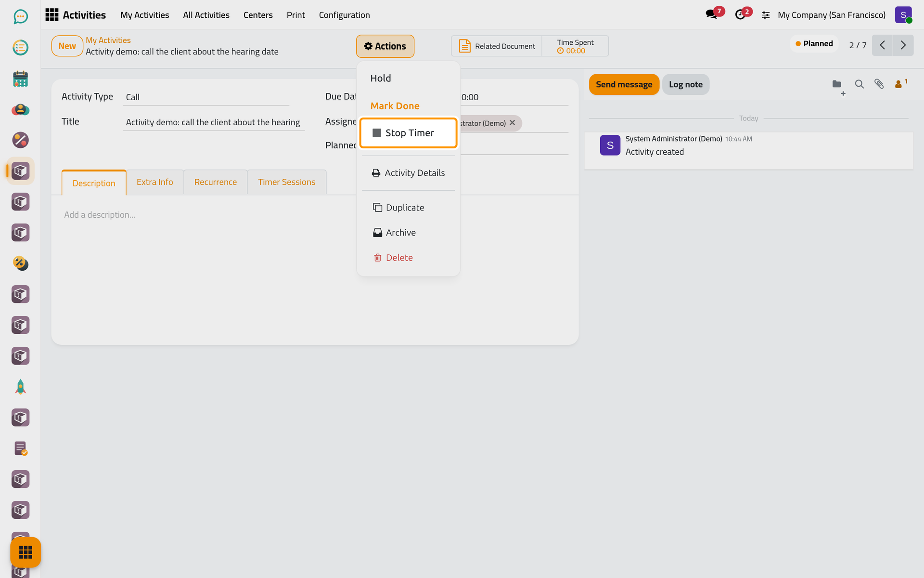This screenshot has height=578, width=924.
Task: Choose Mark Done from the Actions menu
Action: [x=395, y=106]
